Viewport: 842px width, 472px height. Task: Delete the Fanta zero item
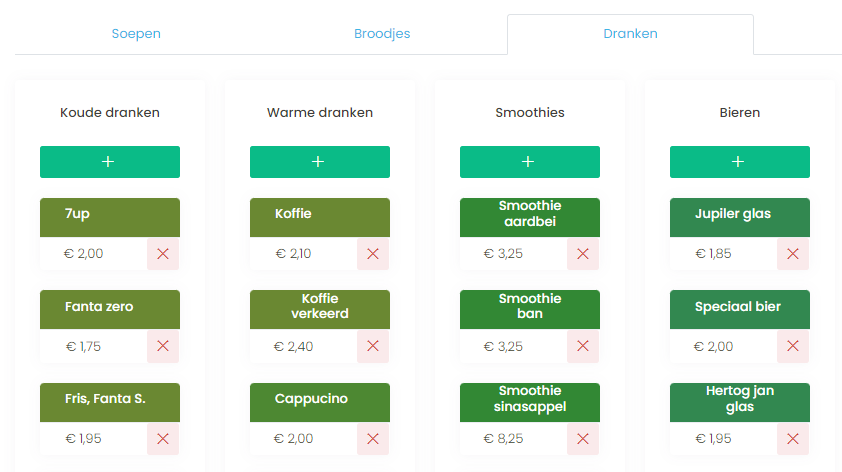(163, 346)
